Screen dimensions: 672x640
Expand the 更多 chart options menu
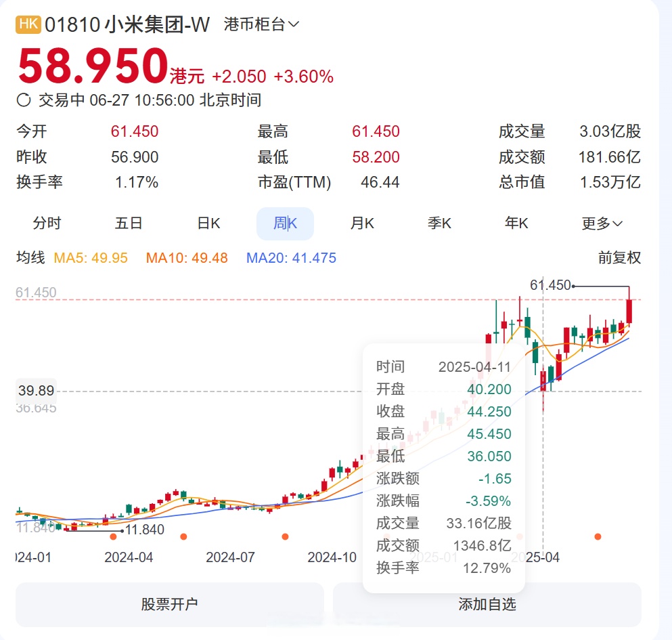pos(601,223)
